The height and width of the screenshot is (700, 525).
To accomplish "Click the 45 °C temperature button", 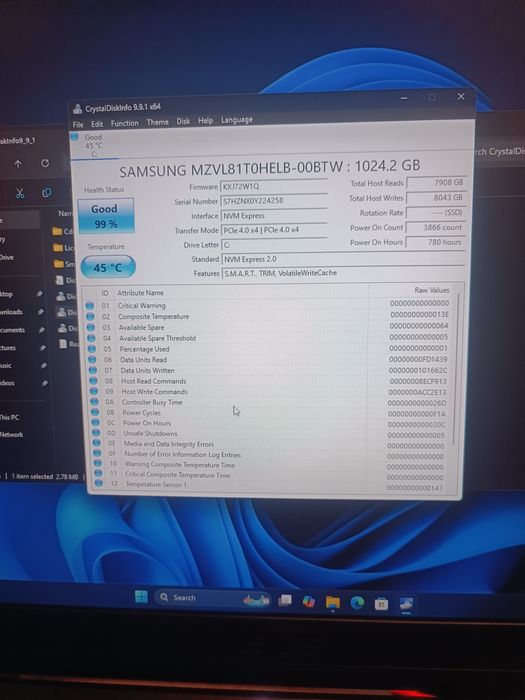I will point(108,267).
